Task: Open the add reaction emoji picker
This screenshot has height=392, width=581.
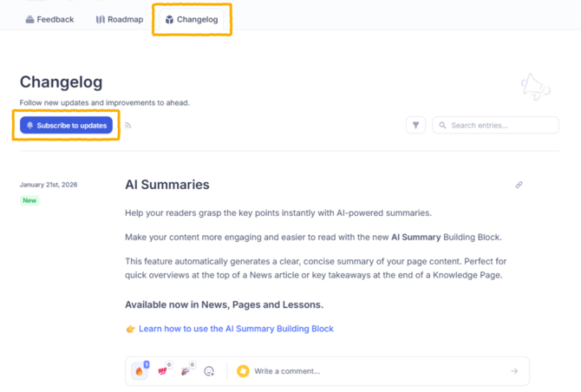Action: [x=209, y=371]
